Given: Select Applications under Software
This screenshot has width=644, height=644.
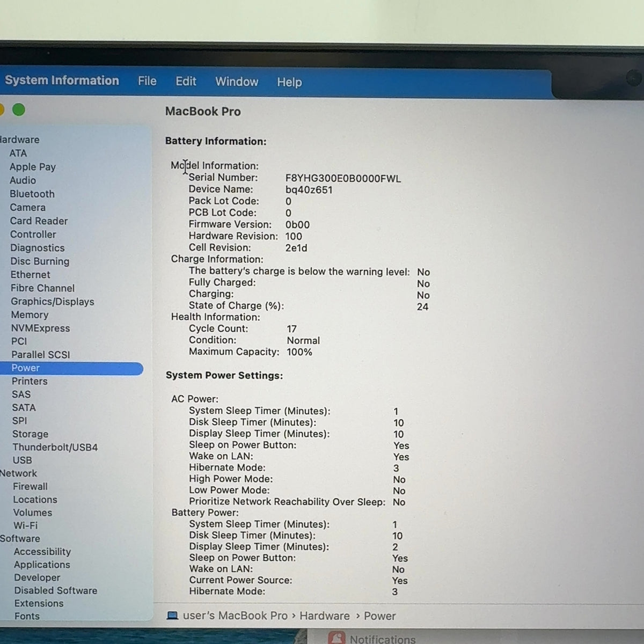Looking at the screenshot, I should (x=42, y=565).
